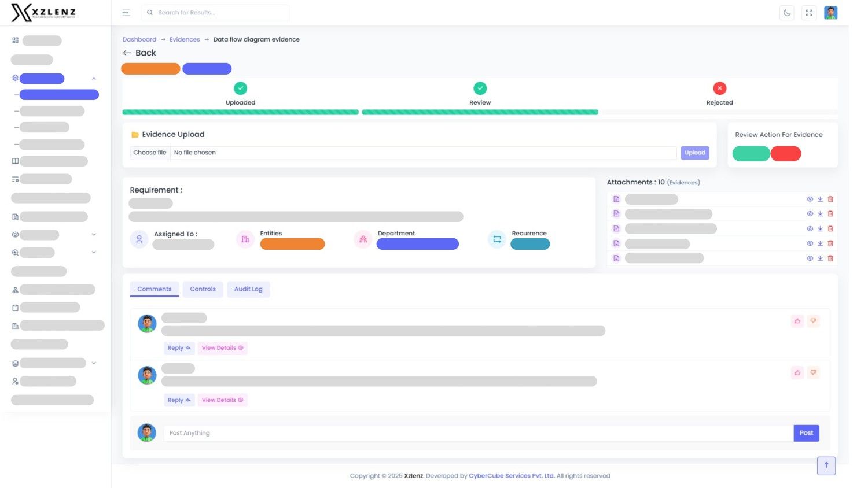The width and height of the screenshot is (868, 488).
Task: Expand the database sidebar menu chevron
Action: click(x=94, y=363)
